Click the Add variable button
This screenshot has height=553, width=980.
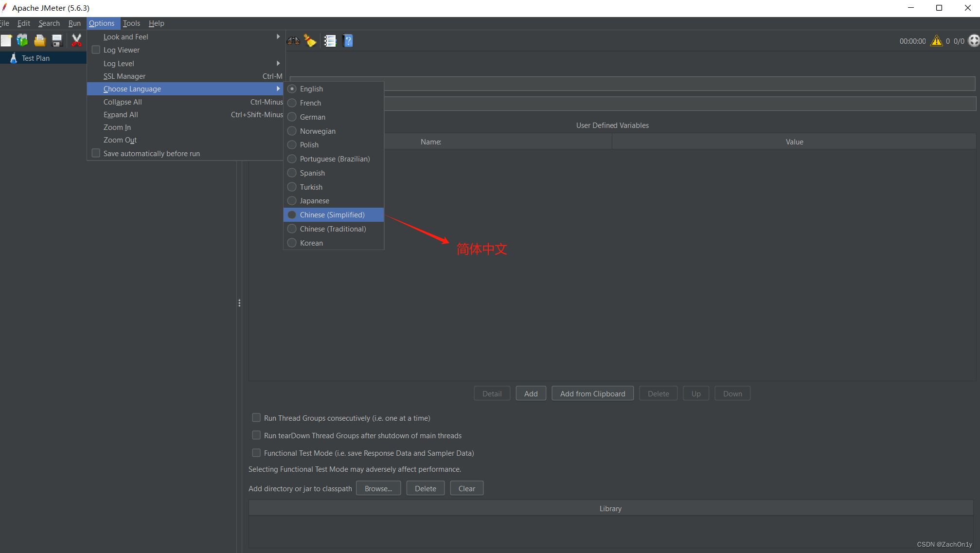(x=531, y=393)
